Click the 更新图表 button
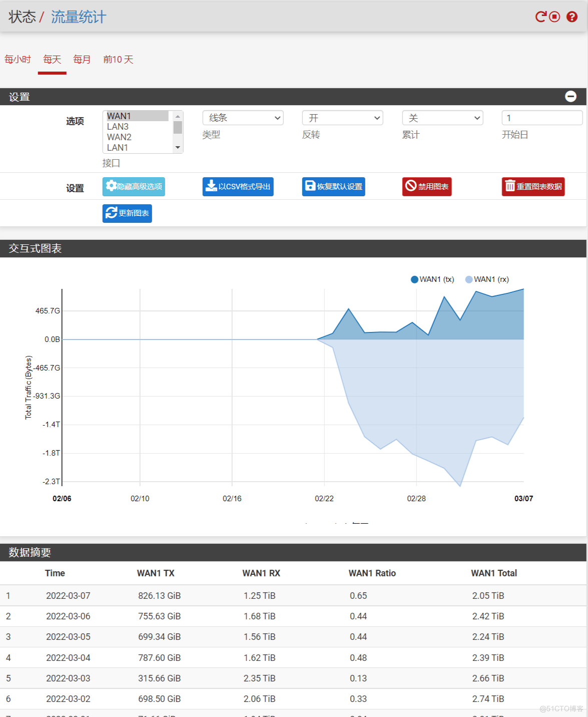 127,213
